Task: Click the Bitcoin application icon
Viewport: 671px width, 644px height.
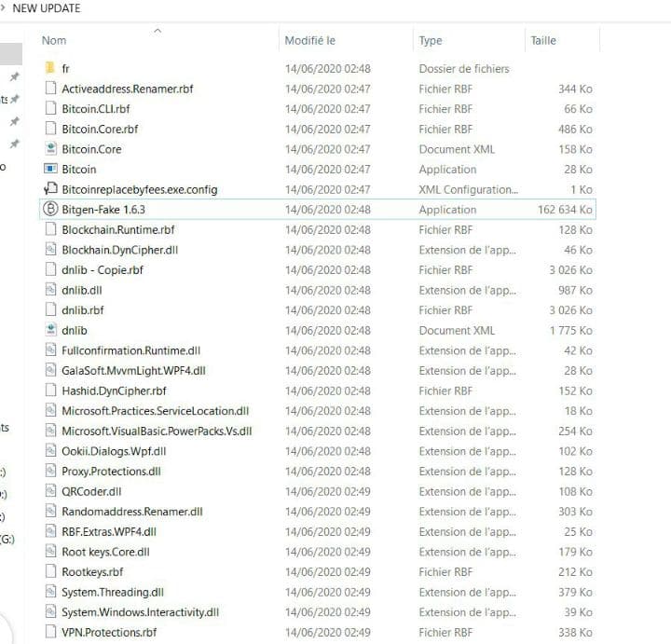Action: pyautogui.click(x=50, y=170)
